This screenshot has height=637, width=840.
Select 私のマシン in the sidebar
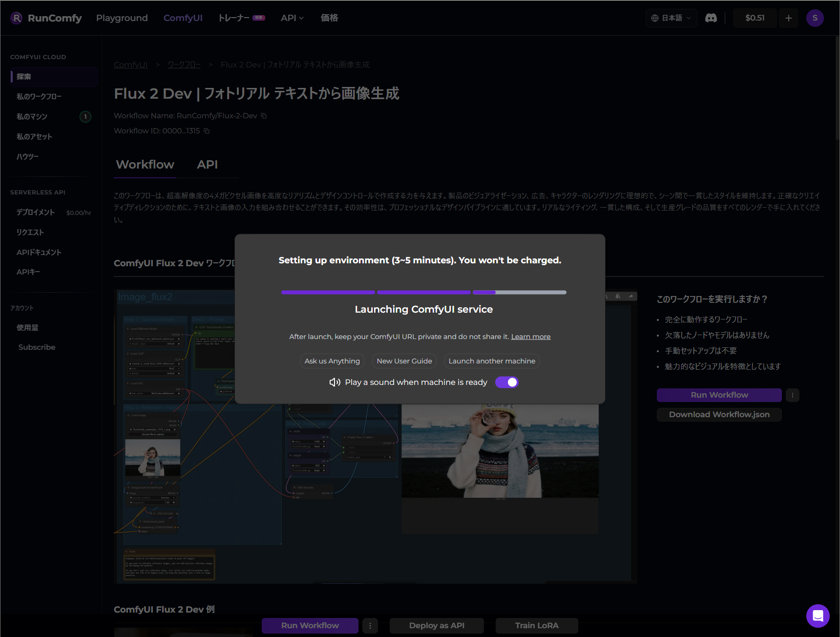coord(32,117)
